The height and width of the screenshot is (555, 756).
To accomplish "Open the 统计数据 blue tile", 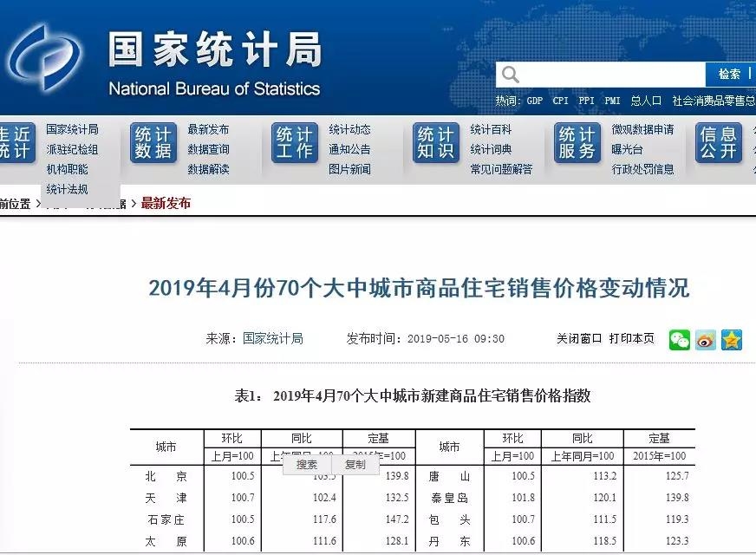I will pyautogui.click(x=153, y=143).
